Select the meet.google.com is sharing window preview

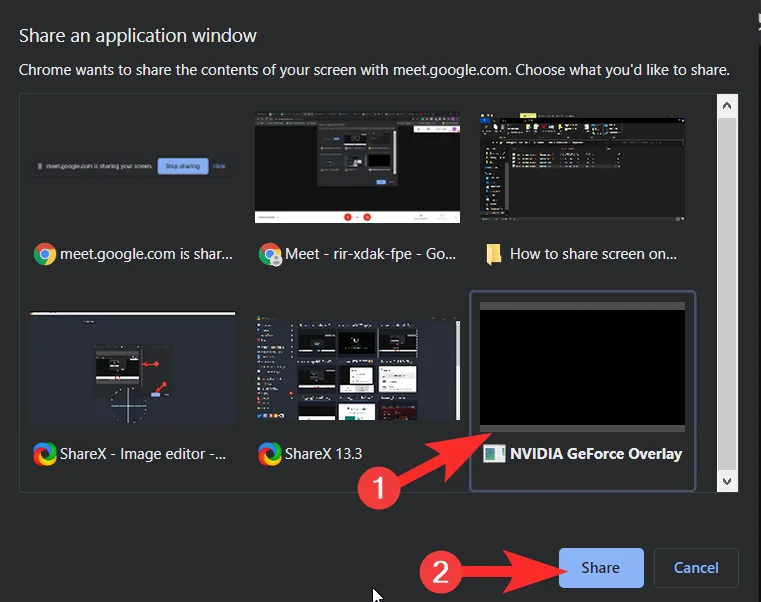(132, 167)
